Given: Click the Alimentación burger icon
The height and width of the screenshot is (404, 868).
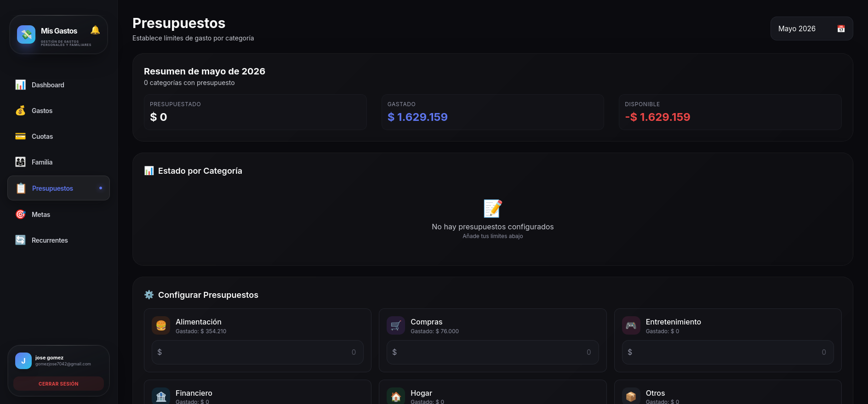Looking at the screenshot, I should point(161,326).
